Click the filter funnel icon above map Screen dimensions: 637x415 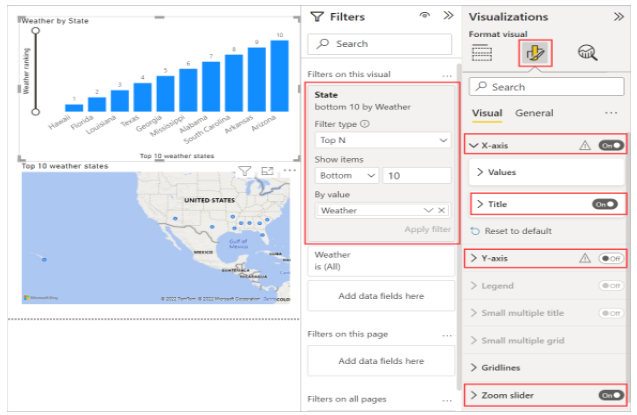(245, 171)
